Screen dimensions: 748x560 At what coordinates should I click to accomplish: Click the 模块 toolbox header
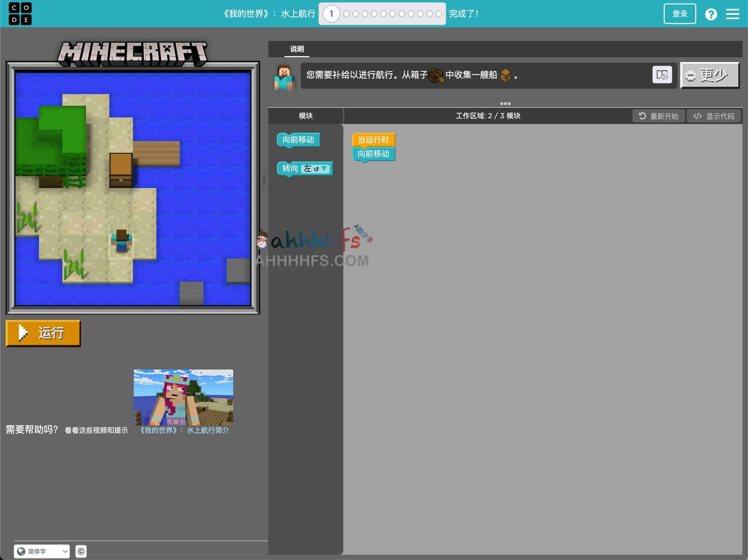point(306,116)
